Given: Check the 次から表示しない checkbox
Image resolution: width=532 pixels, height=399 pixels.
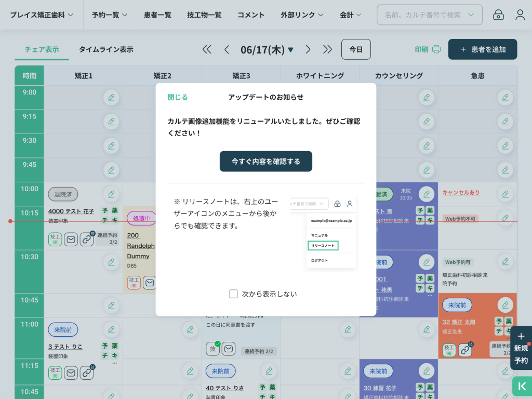Looking at the screenshot, I should point(234,294).
